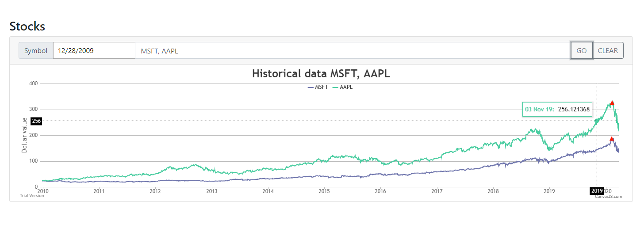Click the GO button
Screen dimensions: 644x243
[x=582, y=50]
